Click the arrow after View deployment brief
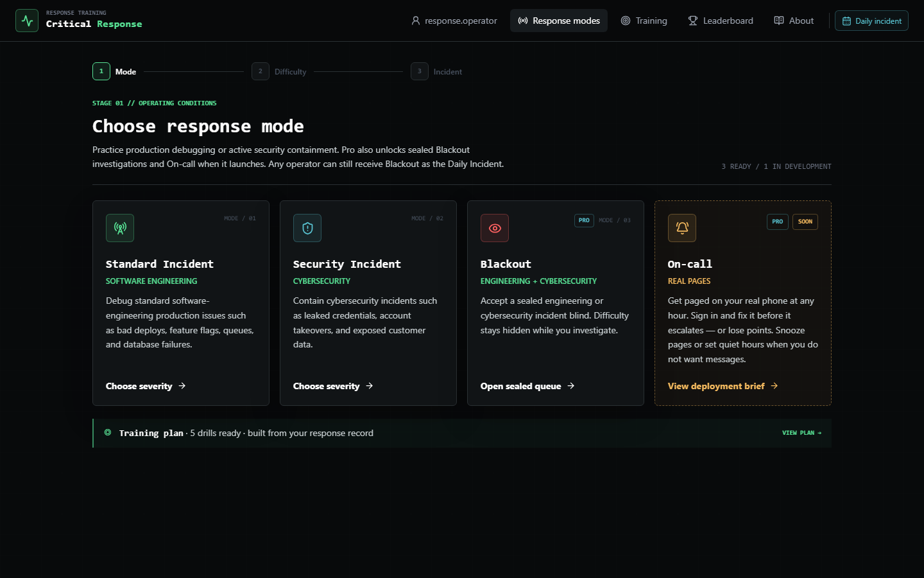 774,386
